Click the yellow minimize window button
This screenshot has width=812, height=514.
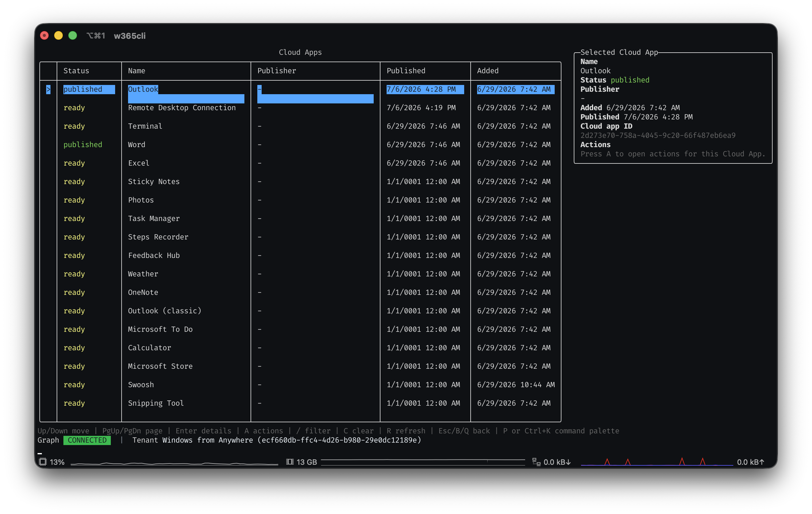(58, 36)
